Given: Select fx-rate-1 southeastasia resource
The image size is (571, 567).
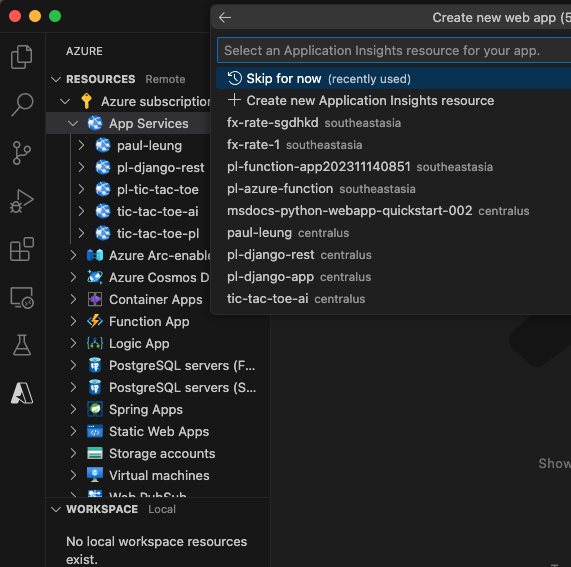Looking at the screenshot, I should [x=394, y=145].
